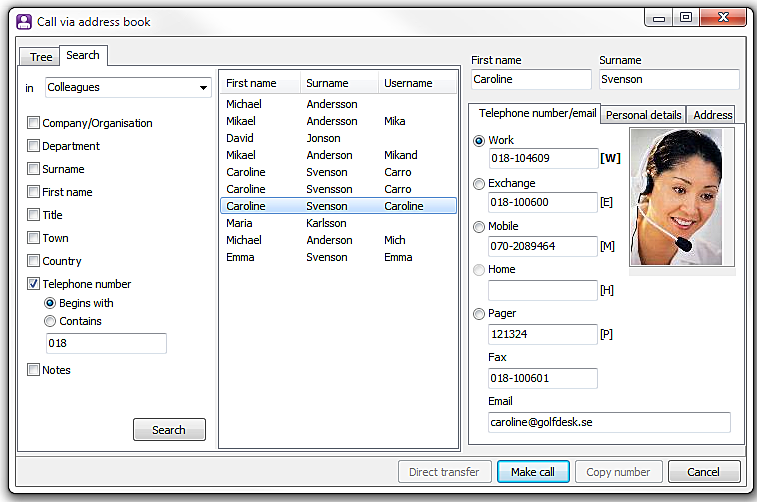
Task: Sort by the Surname column header
Action: tap(339, 83)
